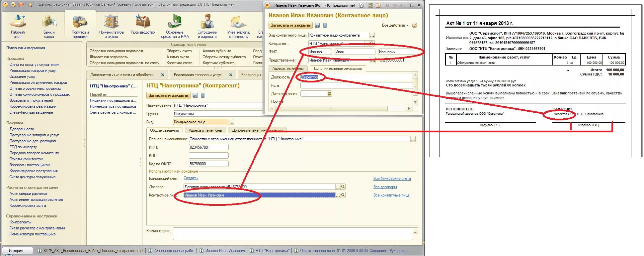Open the Рабочий стол section
This screenshot has width=644, height=256.
coord(18,27)
